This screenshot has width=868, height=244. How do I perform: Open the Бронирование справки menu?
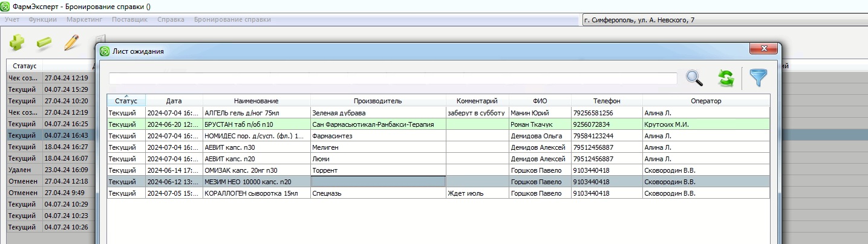coord(232,19)
